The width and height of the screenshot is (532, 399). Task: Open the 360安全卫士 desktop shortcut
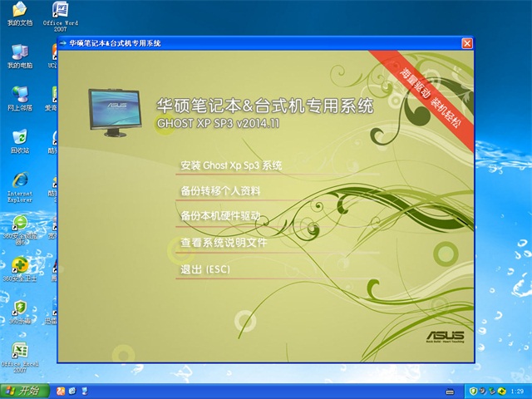coord(20,269)
